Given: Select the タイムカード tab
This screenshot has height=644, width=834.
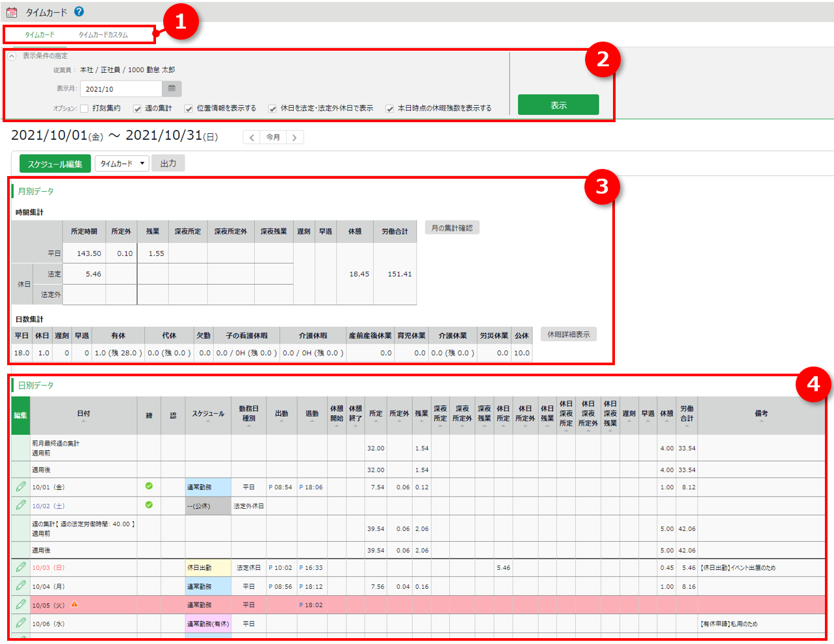Looking at the screenshot, I should [x=40, y=35].
